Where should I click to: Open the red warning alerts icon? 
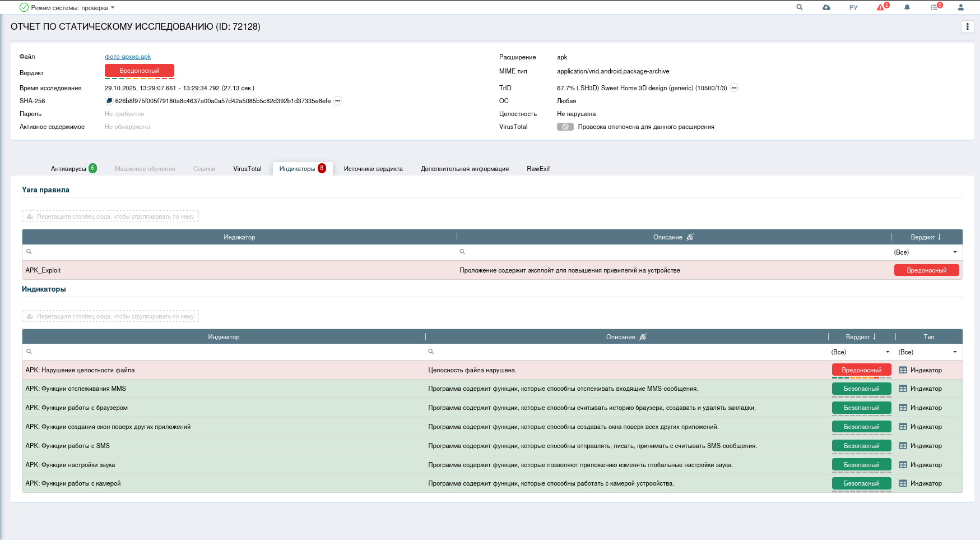point(881,7)
